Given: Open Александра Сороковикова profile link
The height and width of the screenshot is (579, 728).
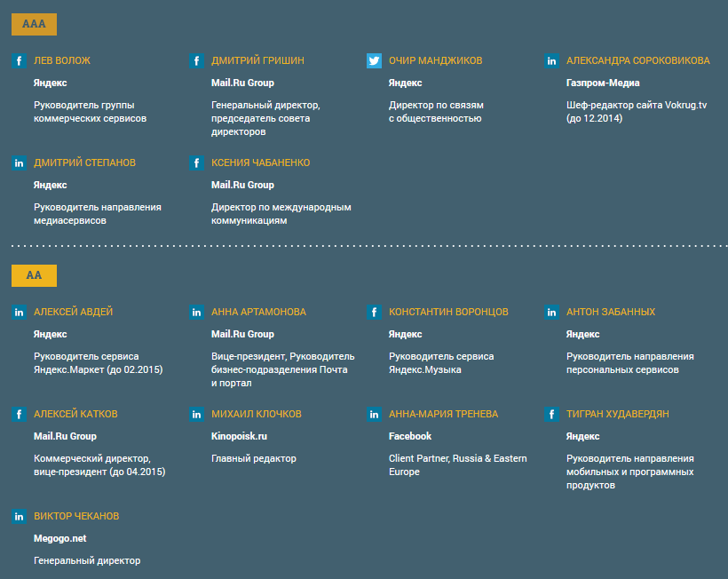Looking at the screenshot, I should (x=638, y=60).
